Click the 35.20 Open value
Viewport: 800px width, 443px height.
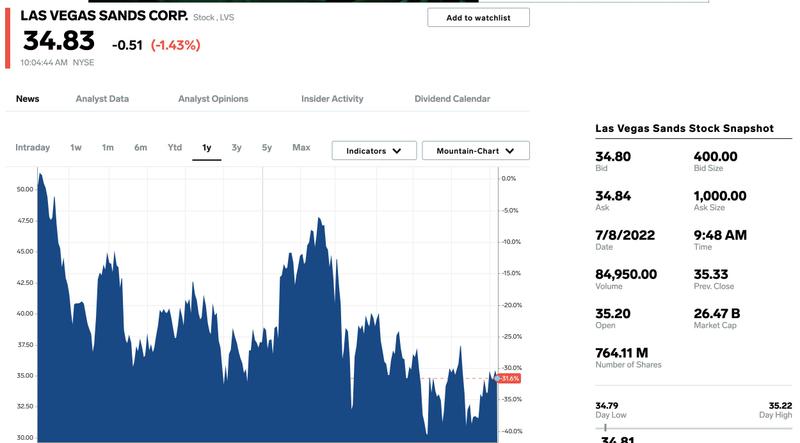[613, 314]
